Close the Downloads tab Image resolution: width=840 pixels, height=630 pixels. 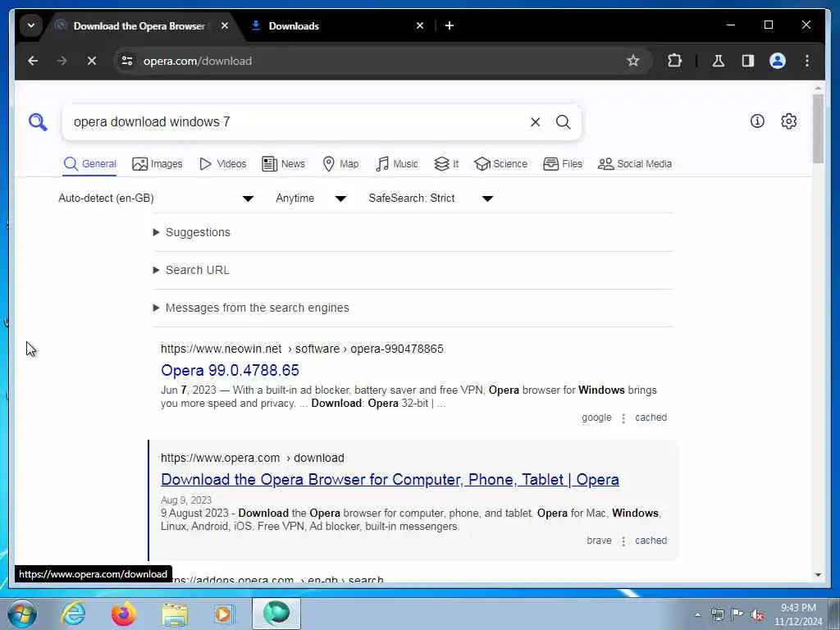pos(420,25)
